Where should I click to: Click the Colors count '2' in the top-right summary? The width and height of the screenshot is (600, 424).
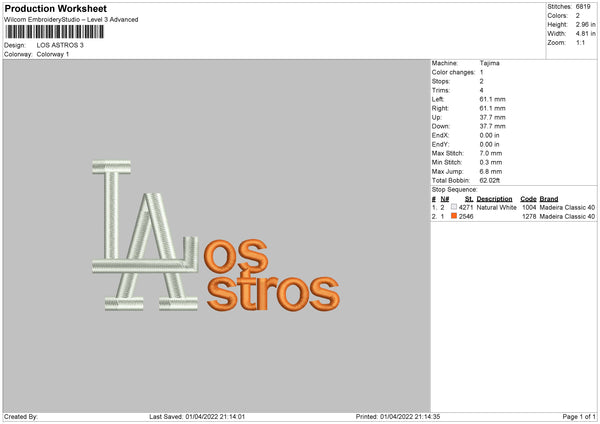[x=578, y=16]
